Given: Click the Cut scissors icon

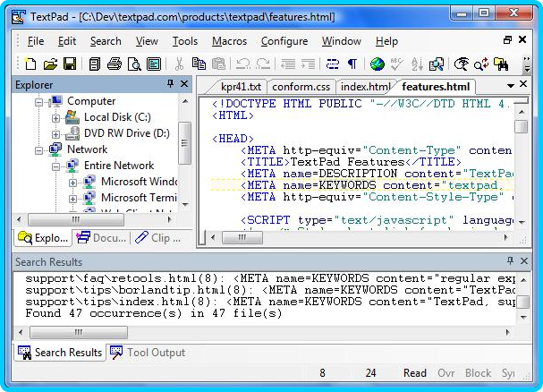Looking at the screenshot, I should 179,64.
